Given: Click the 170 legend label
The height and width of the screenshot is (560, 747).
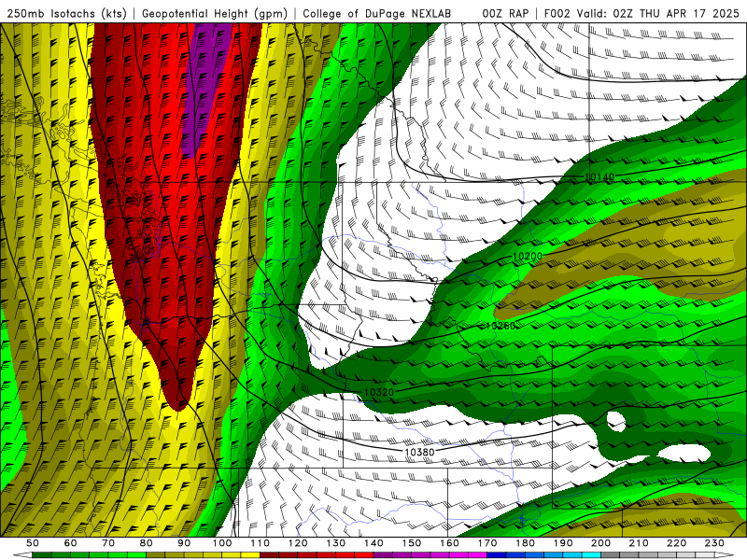Looking at the screenshot, I should coord(487,543).
